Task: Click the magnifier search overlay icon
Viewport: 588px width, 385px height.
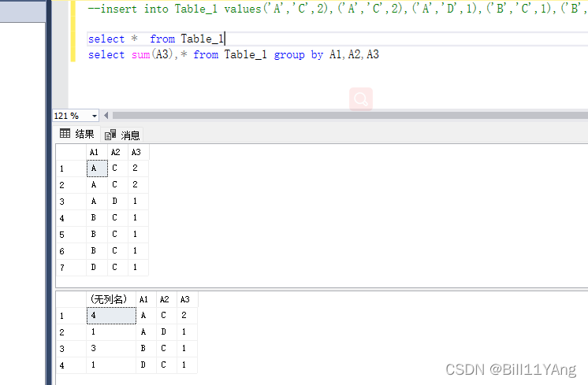Action: pos(361,99)
